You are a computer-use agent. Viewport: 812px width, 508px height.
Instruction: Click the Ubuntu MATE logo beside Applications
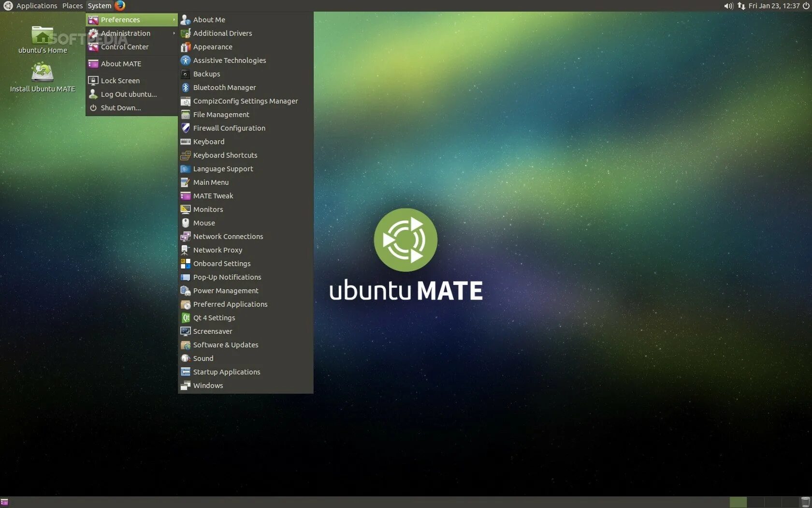[8, 6]
